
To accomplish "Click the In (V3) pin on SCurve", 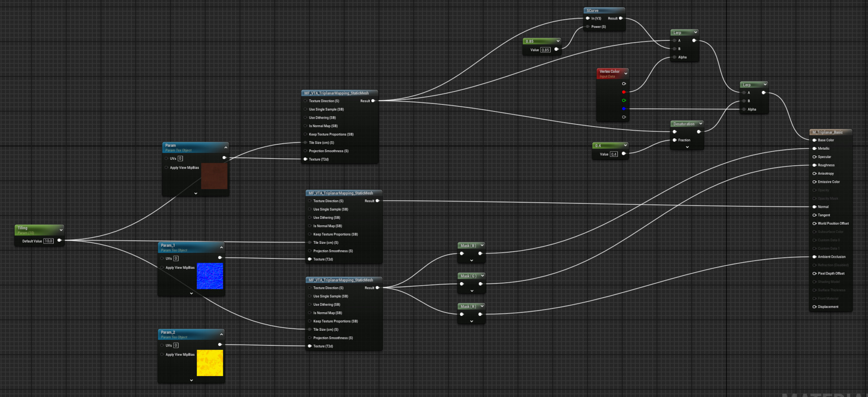I will pyautogui.click(x=587, y=18).
